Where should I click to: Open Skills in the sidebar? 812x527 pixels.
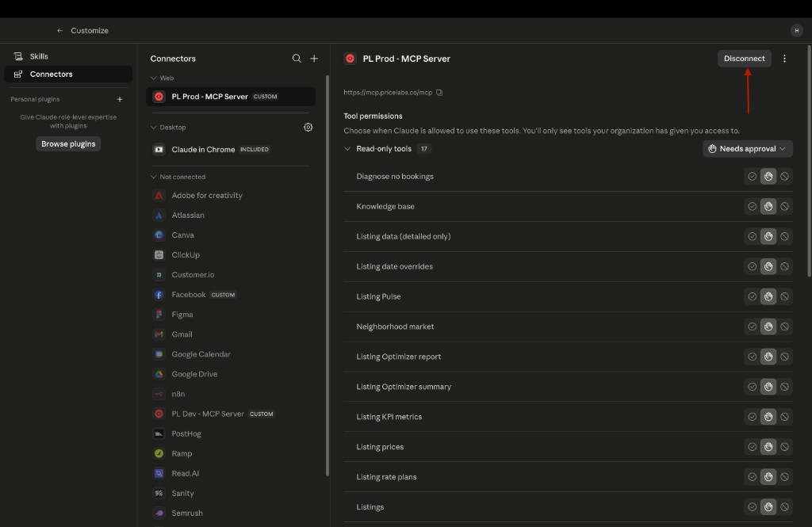coord(68,56)
